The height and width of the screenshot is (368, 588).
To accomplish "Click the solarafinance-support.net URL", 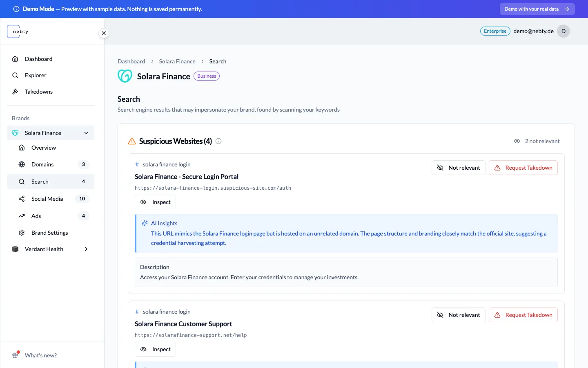I will tap(191, 335).
